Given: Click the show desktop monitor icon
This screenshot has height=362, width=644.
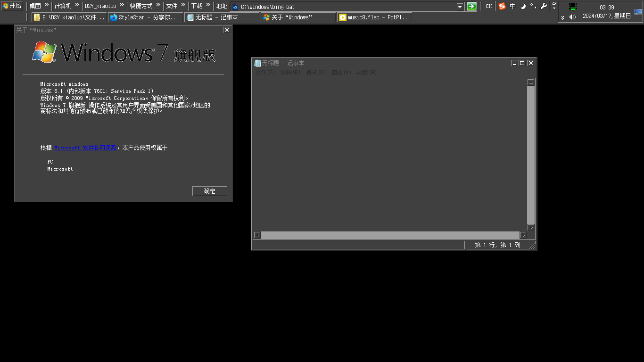Looking at the screenshot, I should [638, 12].
